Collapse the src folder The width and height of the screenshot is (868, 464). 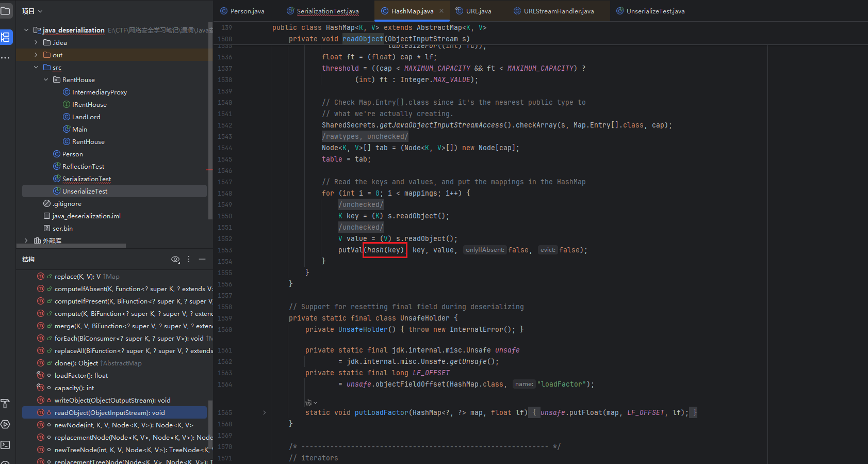tap(36, 68)
